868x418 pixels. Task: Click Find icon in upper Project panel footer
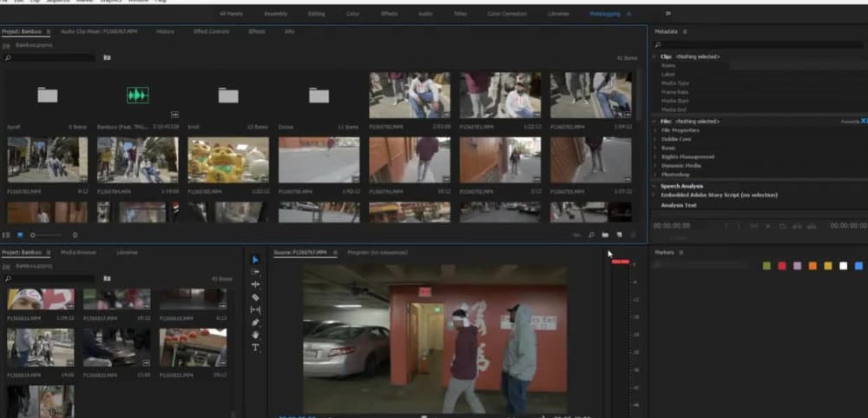point(591,235)
